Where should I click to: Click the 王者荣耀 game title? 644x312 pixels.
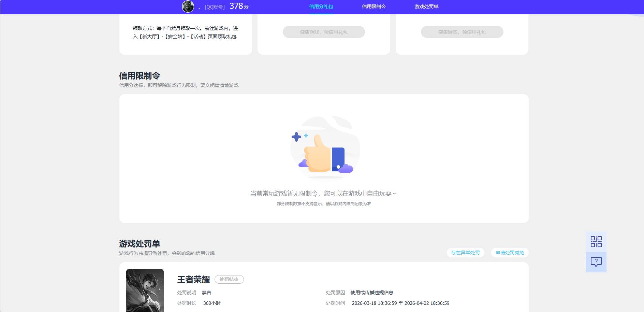click(193, 280)
